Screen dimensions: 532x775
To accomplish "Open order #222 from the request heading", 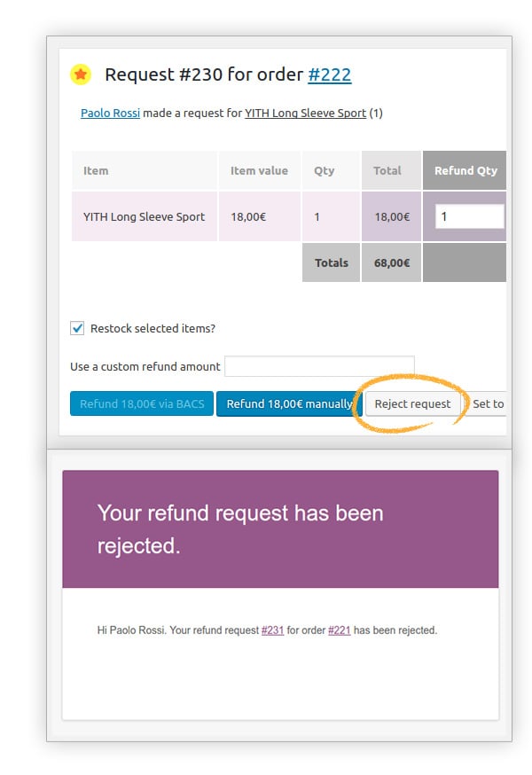I will coord(331,74).
